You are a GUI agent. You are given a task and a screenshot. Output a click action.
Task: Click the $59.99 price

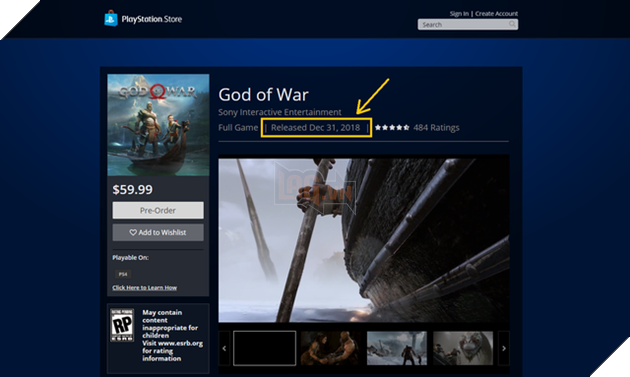pos(133,189)
